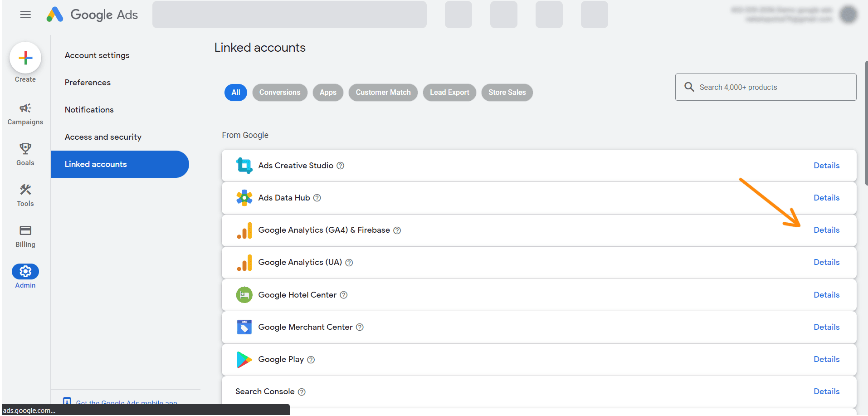Show help for Google Play
The width and height of the screenshot is (868, 416).
click(311, 360)
